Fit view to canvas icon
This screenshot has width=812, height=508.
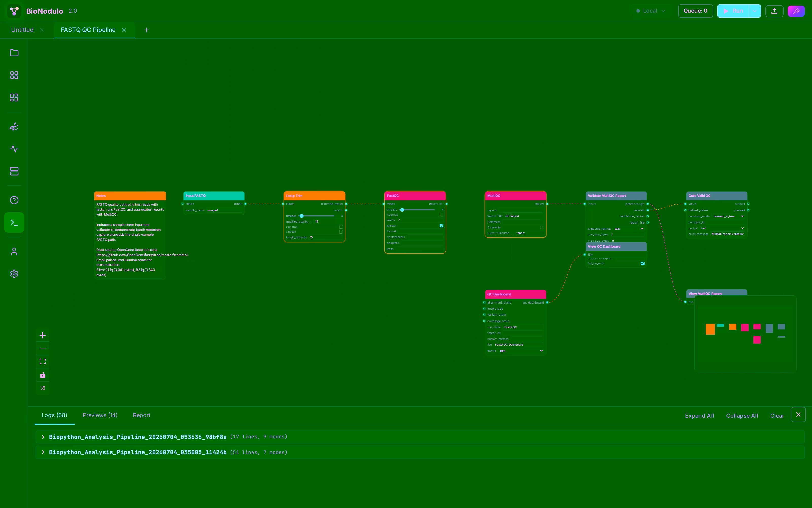point(43,361)
